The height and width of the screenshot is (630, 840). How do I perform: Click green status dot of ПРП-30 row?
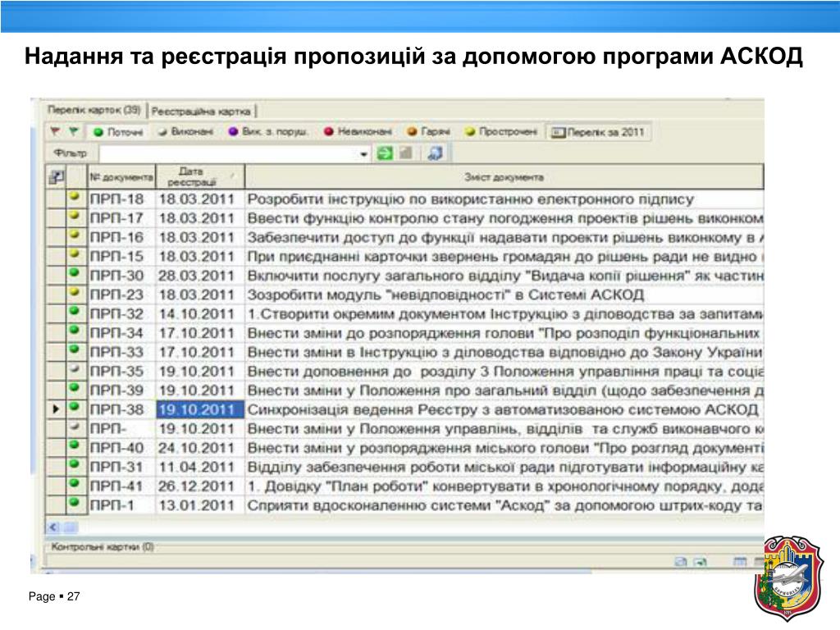point(75,272)
